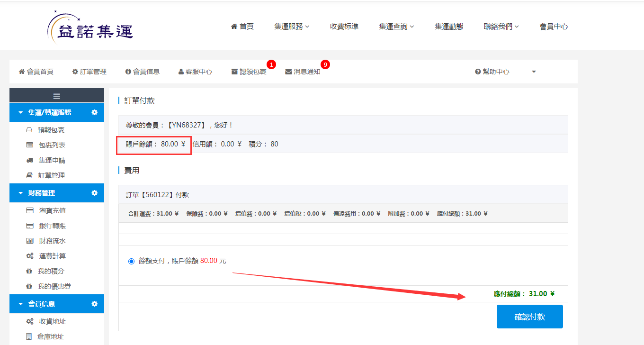Screen dimensions: 644x345
Task: Click the chart icon beside 財務流水
Action: 29,241
